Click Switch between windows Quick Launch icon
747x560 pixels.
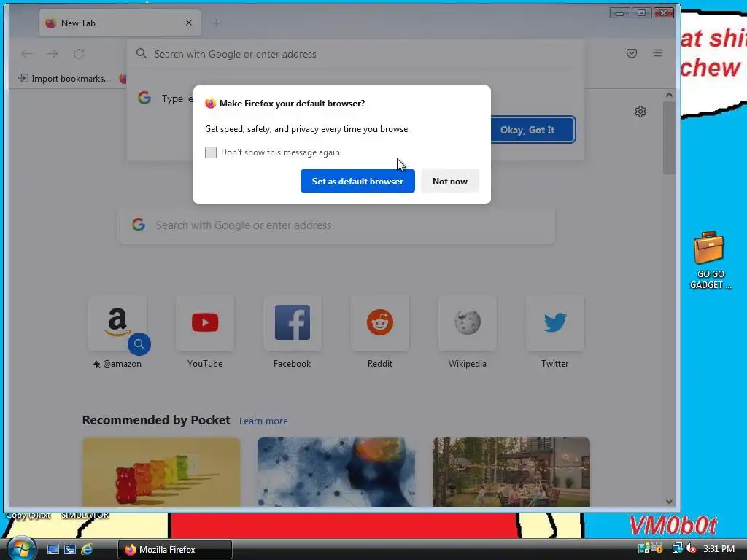[70, 550]
